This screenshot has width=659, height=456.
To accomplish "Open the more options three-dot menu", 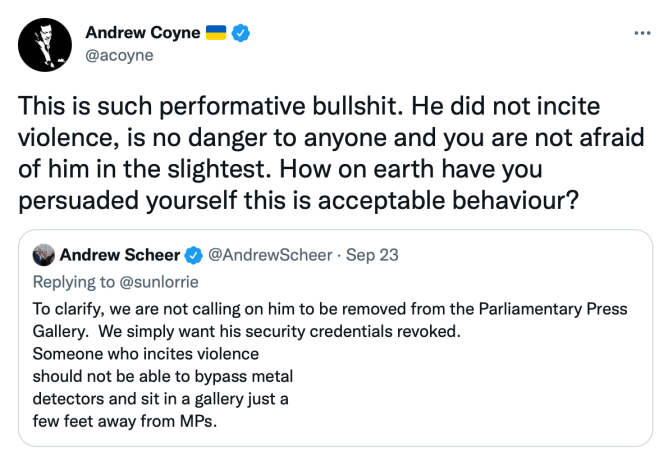I will click(x=642, y=32).
